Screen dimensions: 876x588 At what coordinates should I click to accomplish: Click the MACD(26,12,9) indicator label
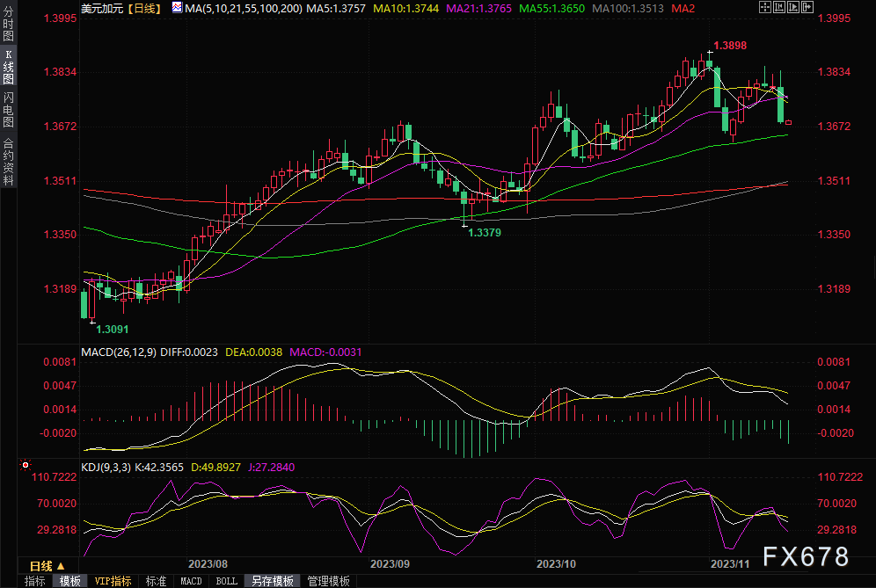click(119, 352)
